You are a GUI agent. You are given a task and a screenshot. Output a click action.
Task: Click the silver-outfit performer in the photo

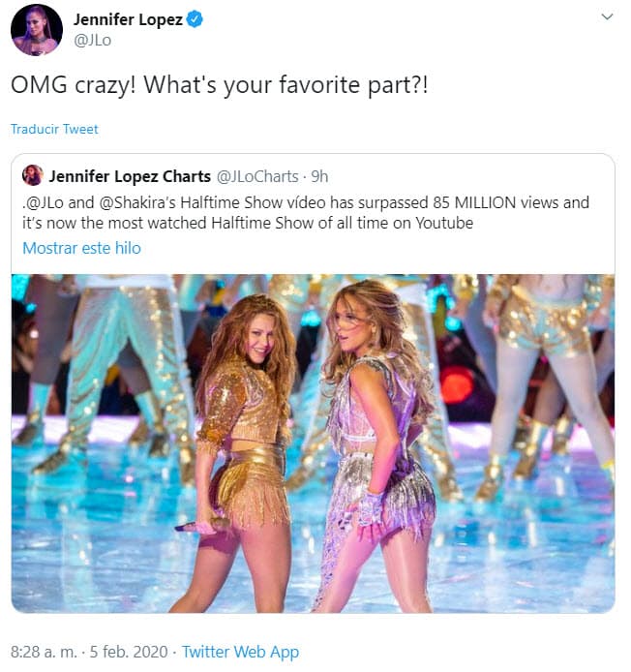point(377,436)
